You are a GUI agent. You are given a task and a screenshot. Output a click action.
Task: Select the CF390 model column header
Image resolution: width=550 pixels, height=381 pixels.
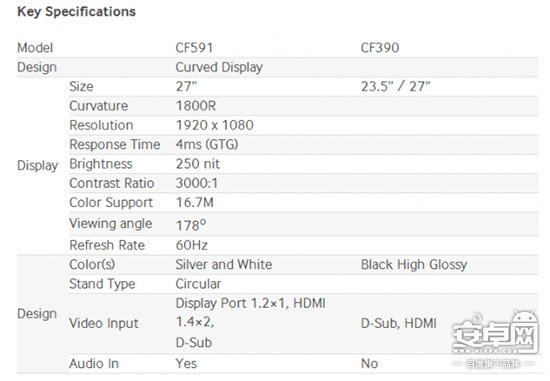coord(380,48)
